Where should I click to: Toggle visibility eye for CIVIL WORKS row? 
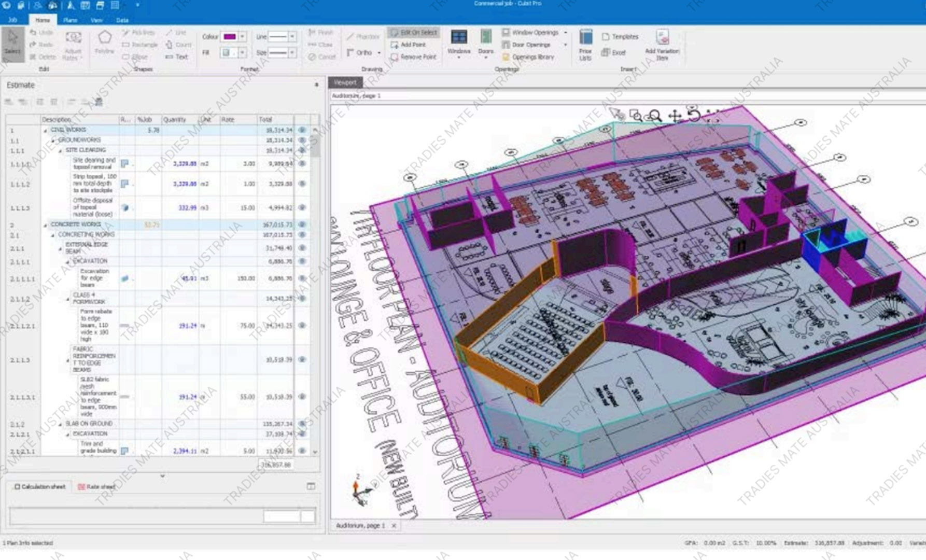pos(302,130)
